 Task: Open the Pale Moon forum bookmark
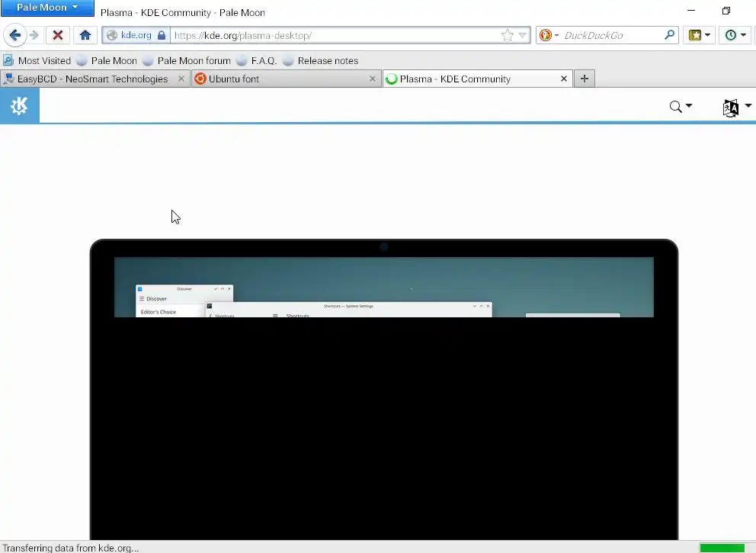click(187, 61)
